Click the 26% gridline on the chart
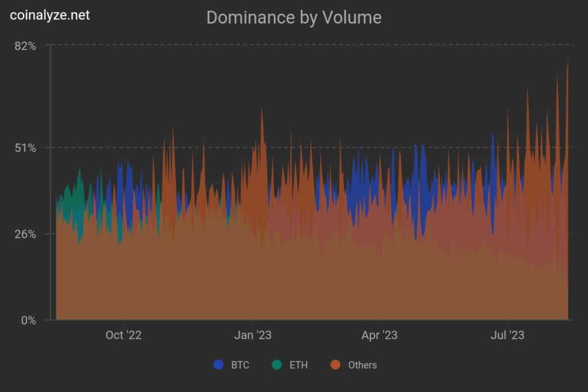Image resolution: width=588 pixels, height=392 pixels. pyautogui.click(x=310, y=233)
